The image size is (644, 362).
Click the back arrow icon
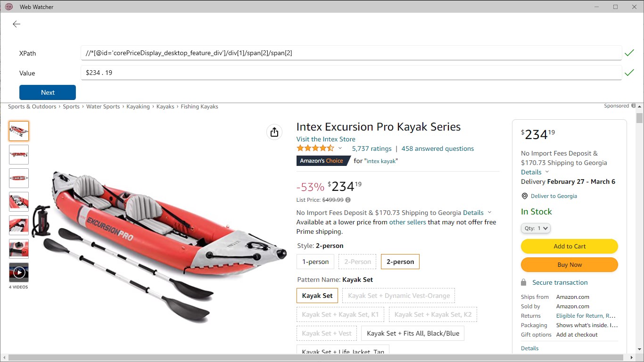point(17,24)
